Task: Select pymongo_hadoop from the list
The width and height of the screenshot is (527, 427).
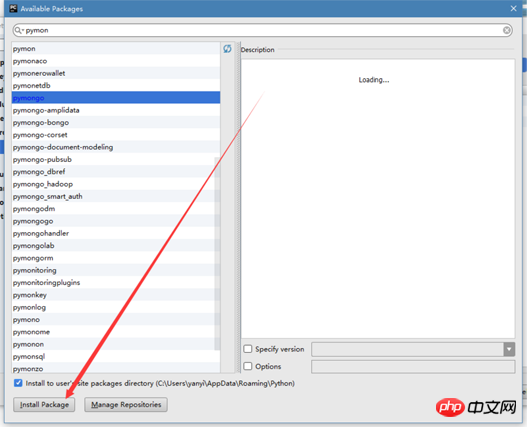Action: 116,184
